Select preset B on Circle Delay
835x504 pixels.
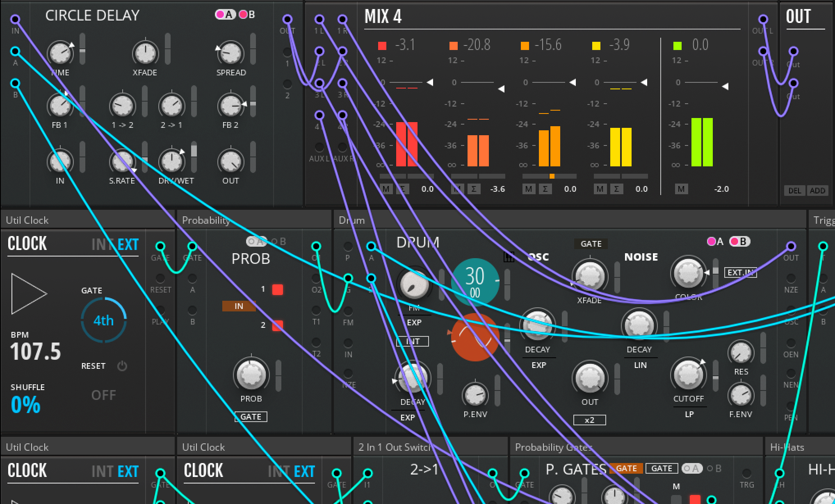click(247, 15)
